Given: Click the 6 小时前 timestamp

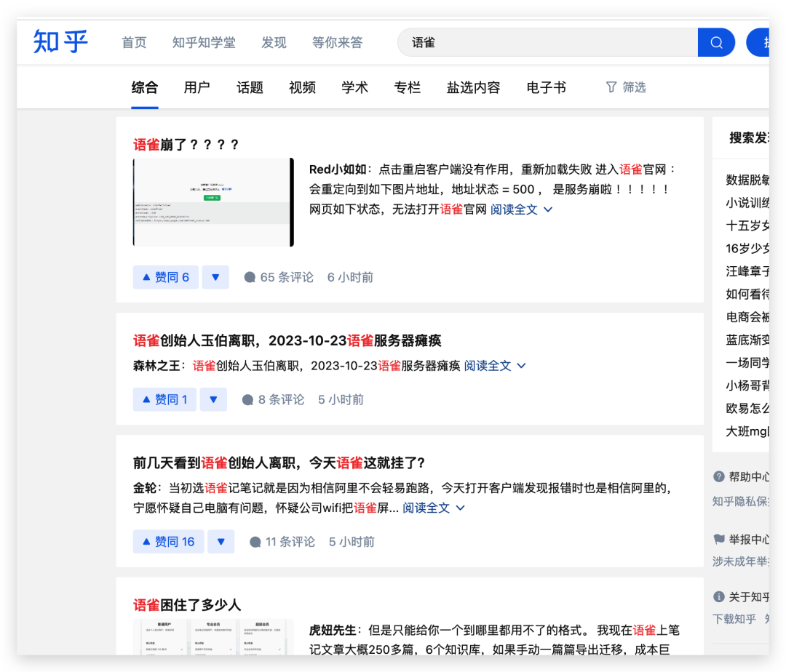Looking at the screenshot, I should tap(350, 277).
